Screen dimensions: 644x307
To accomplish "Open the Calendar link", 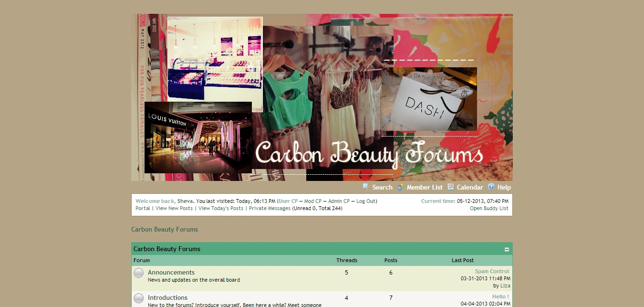I will click(470, 187).
